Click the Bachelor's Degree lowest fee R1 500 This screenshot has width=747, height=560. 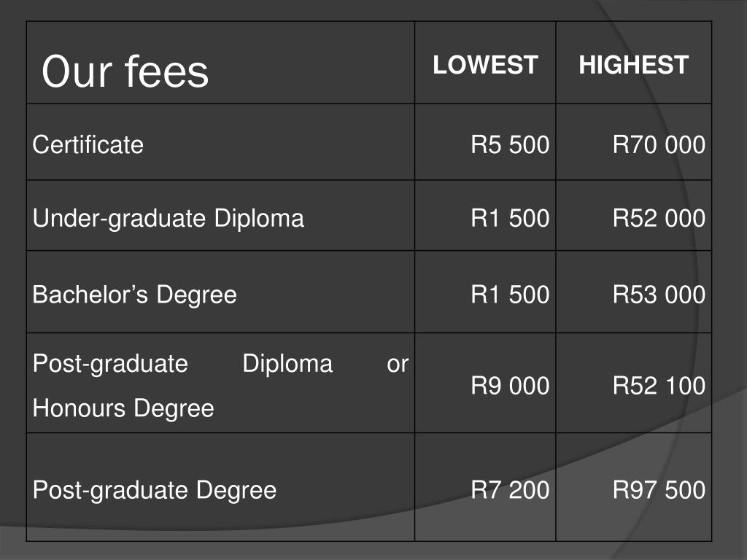tap(510, 295)
